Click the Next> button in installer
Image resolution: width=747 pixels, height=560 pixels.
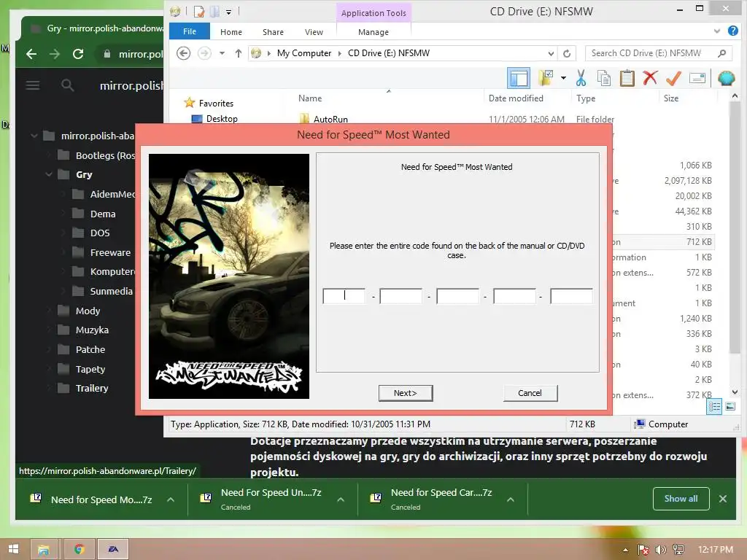tap(406, 393)
